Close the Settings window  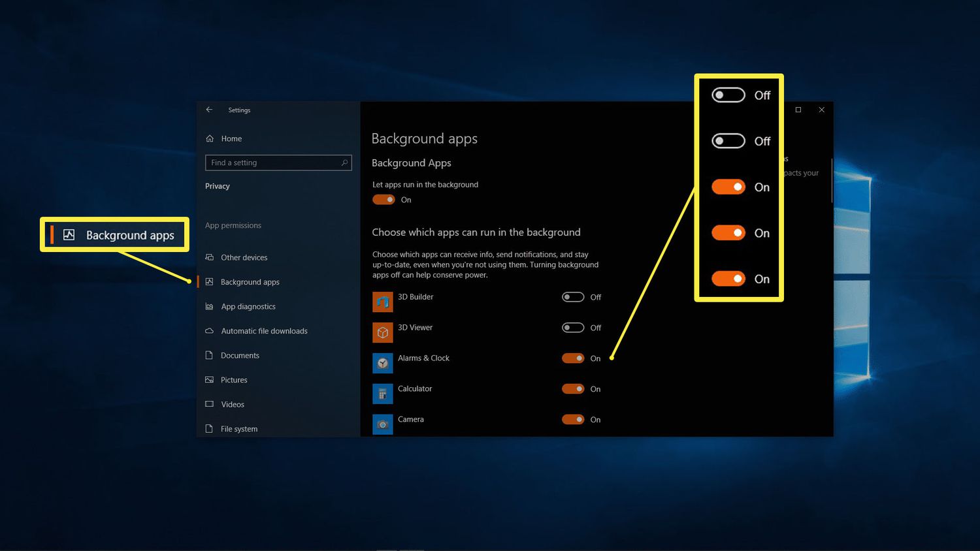[822, 110]
